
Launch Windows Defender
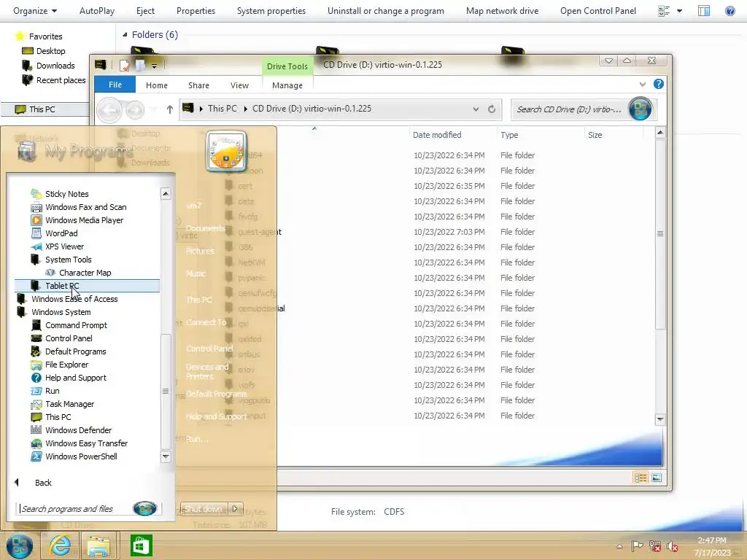pos(78,430)
